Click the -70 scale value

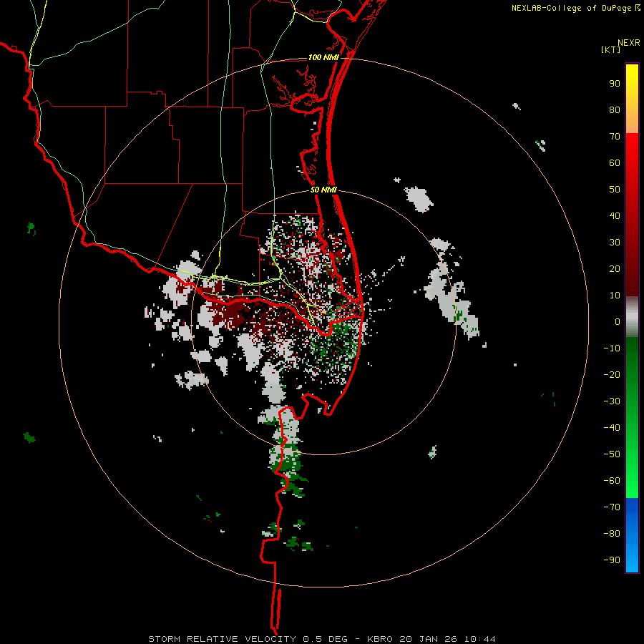[612, 507]
